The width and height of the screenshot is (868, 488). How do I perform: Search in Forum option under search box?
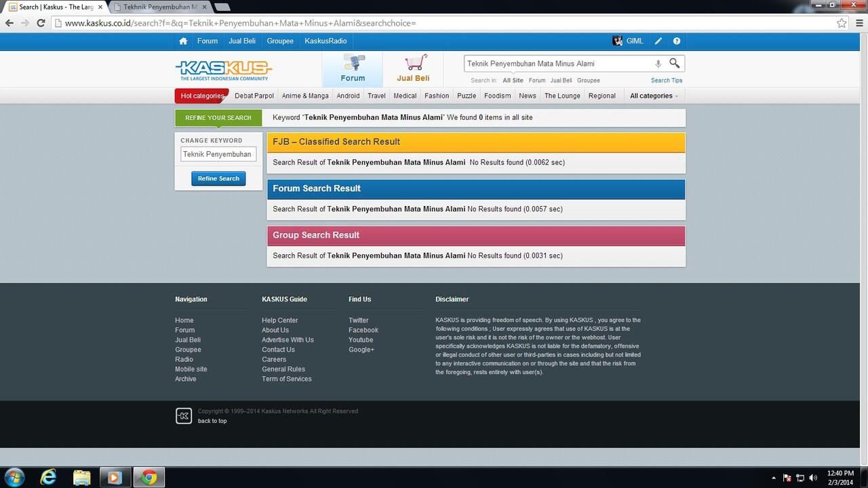click(x=537, y=80)
